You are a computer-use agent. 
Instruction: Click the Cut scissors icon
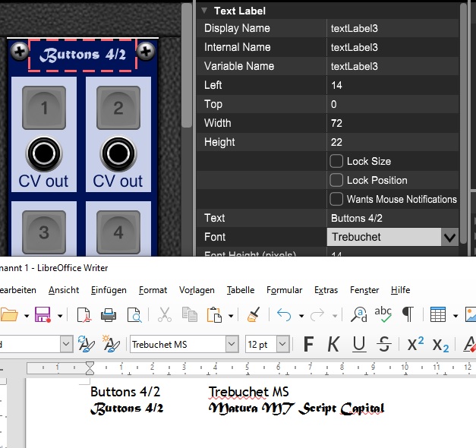coord(165,314)
